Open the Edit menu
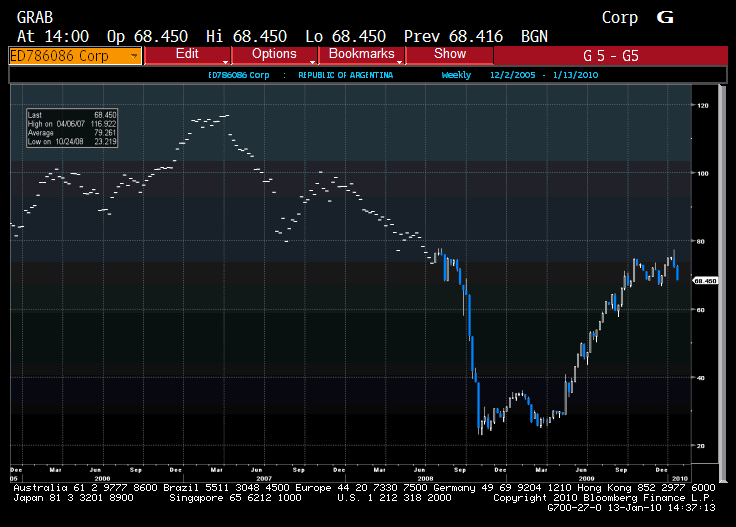 (x=187, y=55)
